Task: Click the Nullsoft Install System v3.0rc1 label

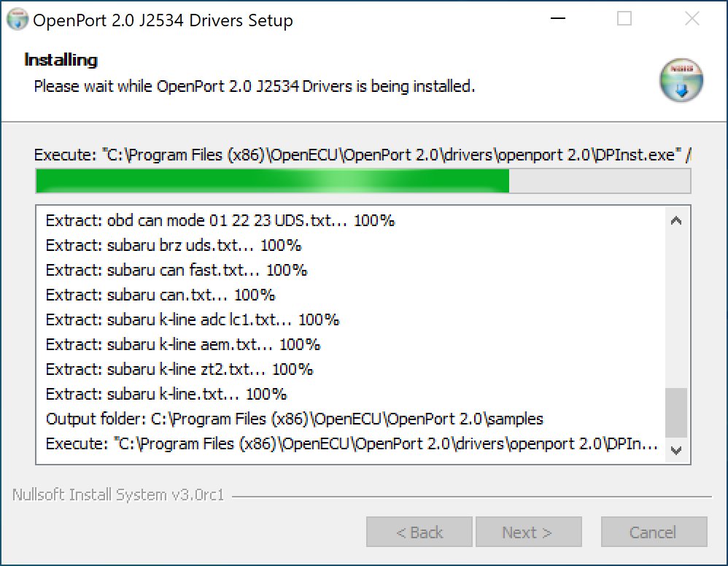Action: (118, 495)
